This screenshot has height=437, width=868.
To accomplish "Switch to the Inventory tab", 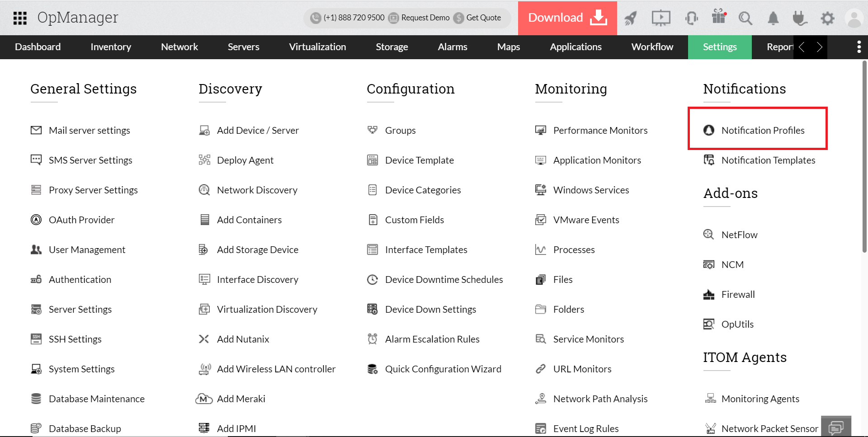I will click(111, 47).
